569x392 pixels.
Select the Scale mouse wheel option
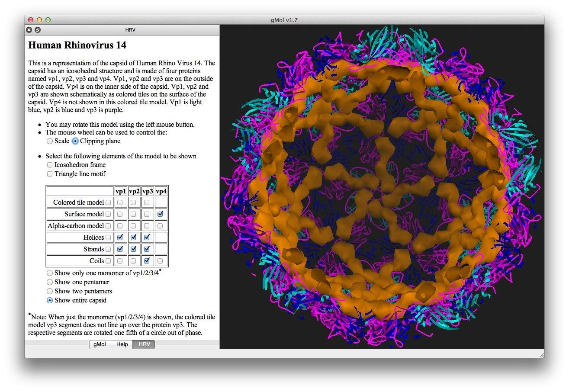click(x=50, y=141)
